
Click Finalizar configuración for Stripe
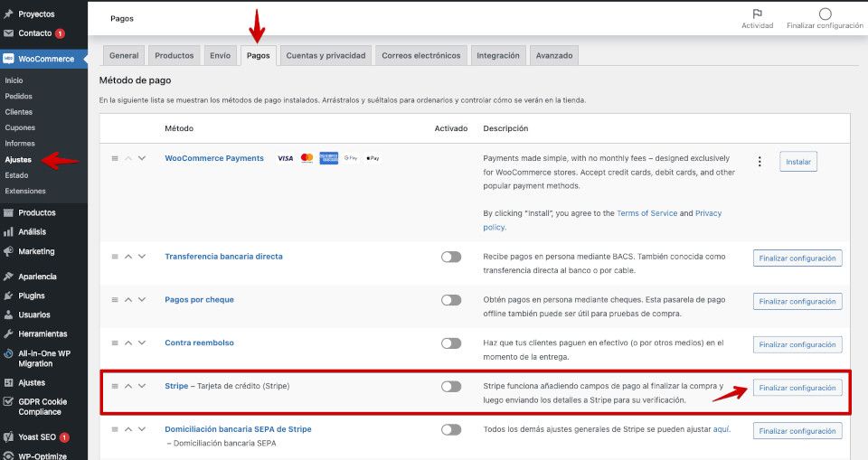(x=797, y=388)
